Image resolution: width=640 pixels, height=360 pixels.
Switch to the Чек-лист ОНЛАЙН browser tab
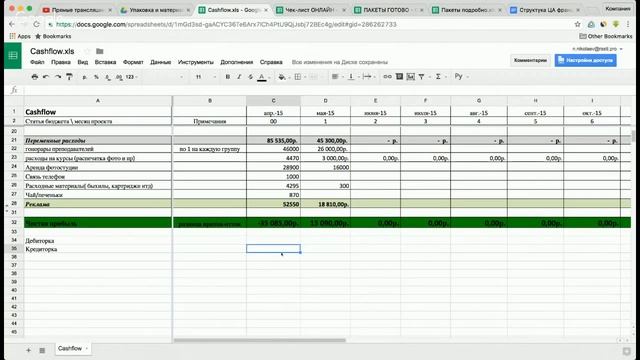tap(310, 10)
